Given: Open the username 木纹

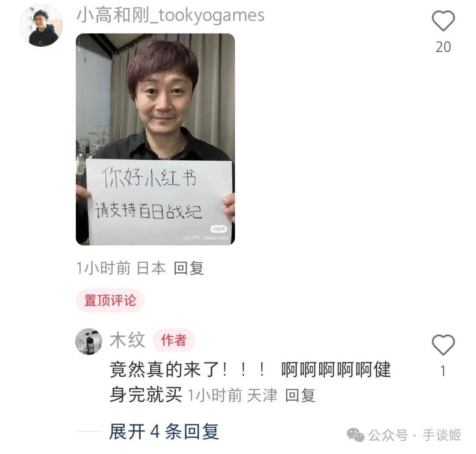Looking at the screenshot, I should 127,340.
